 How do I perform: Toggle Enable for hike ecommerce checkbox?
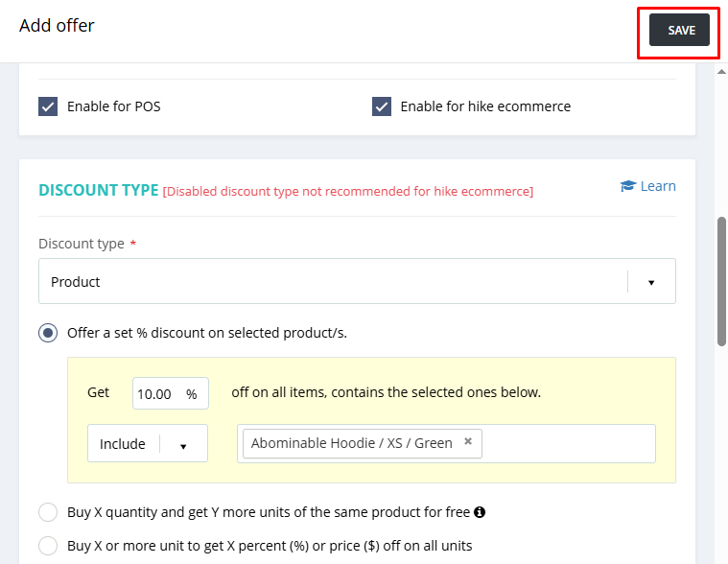[x=382, y=106]
